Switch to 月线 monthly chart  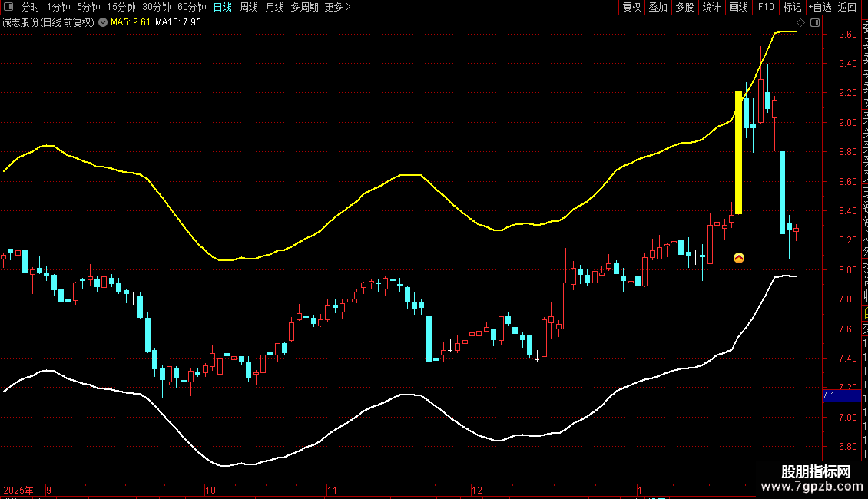(x=274, y=7)
